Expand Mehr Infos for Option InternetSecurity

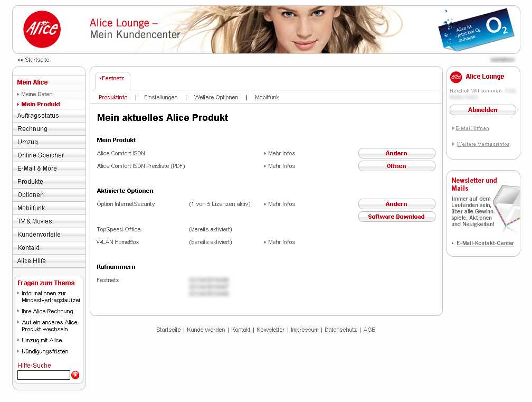pos(281,204)
